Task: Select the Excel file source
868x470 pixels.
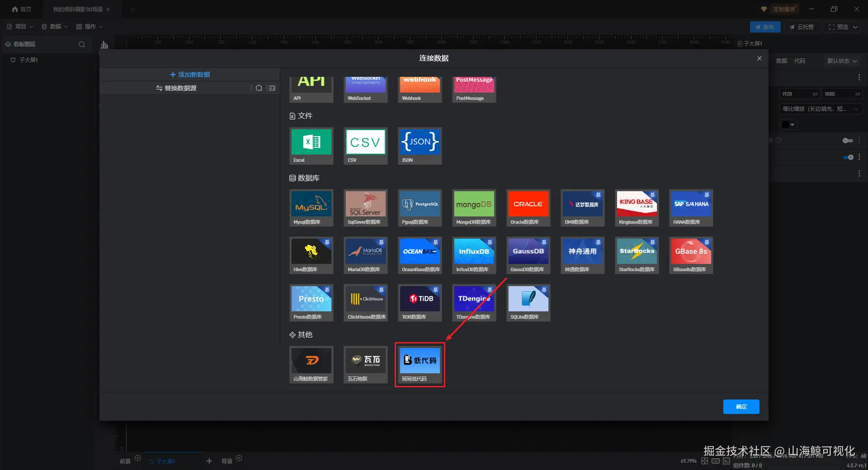Action: (x=311, y=146)
